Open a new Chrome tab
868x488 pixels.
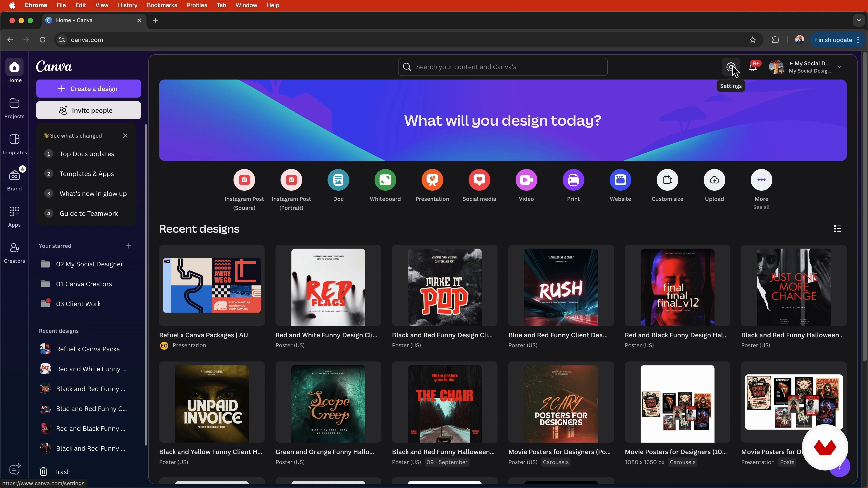pyautogui.click(x=155, y=20)
